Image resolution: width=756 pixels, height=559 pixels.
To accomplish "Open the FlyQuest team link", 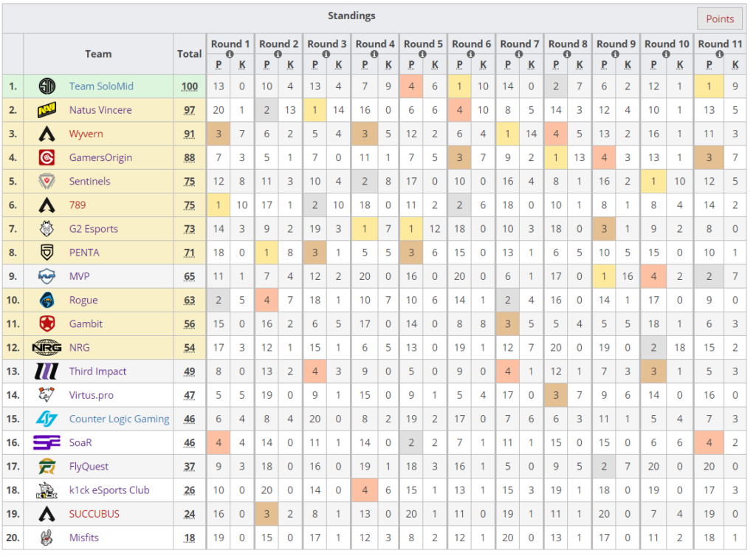I will (89, 467).
